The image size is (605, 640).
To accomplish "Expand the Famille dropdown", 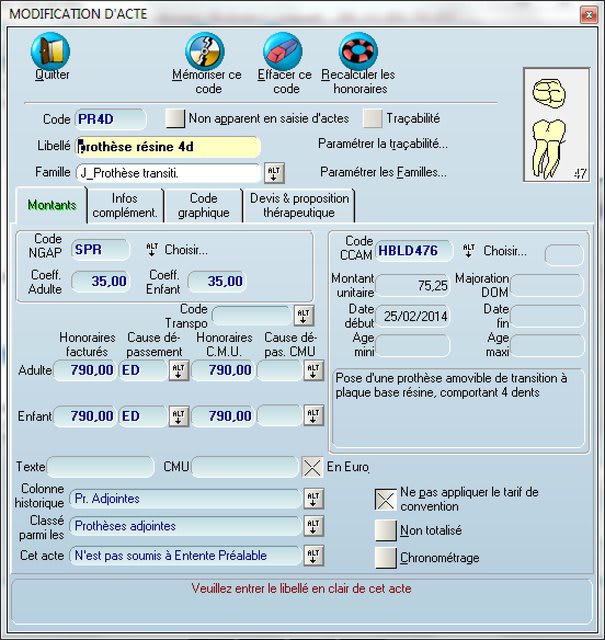I will (274, 172).
